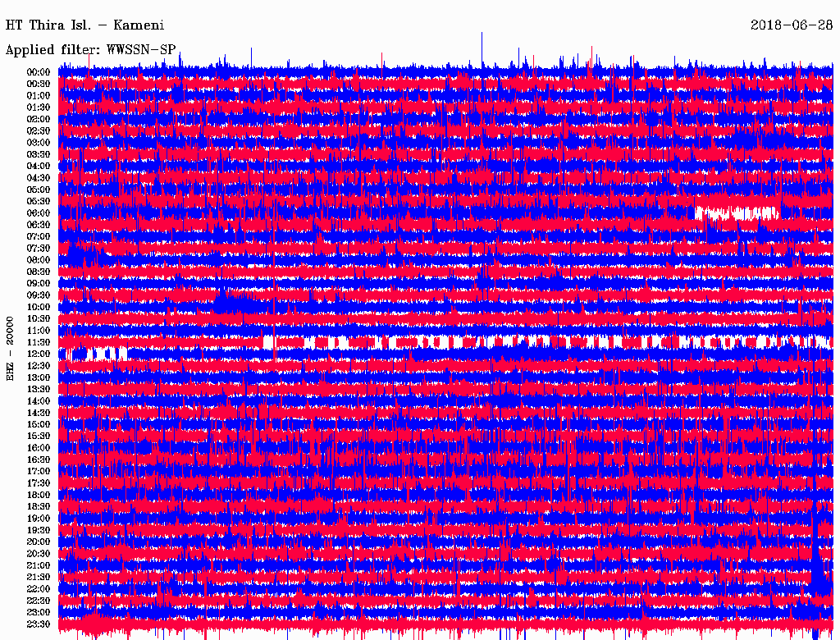840x640 pixels.
Task: Choose the 17:30 time row label
Action: click(38, 483)
